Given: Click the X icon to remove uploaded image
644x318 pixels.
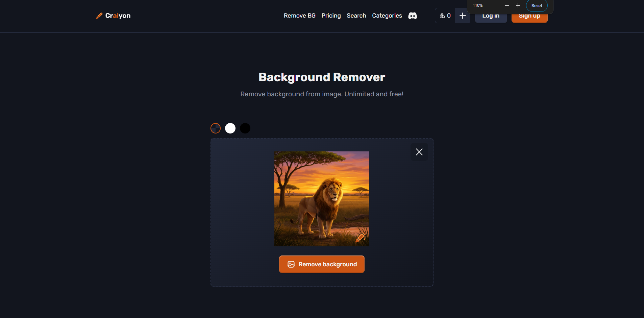Looking at the screenshot, I should (x=419, y=152).
